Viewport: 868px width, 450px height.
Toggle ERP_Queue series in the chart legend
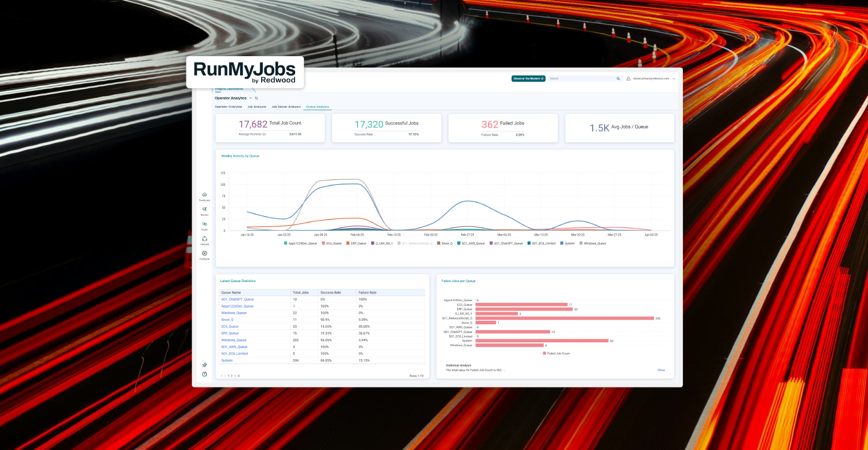pyautogui.click(x=356, y=243)
